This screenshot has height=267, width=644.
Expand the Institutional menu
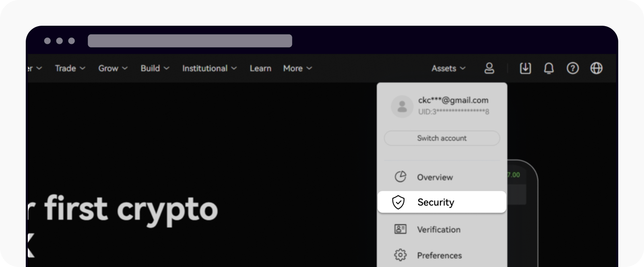209,68
